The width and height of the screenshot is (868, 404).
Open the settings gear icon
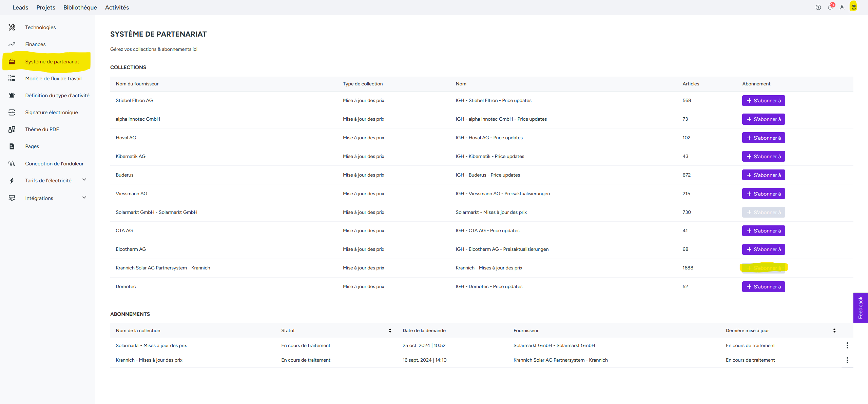point(854,7)
